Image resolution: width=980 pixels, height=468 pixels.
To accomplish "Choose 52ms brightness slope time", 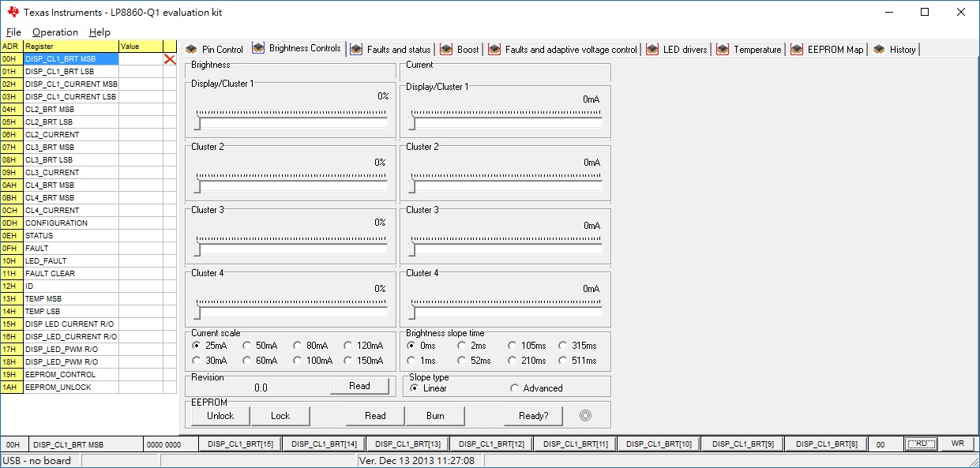I will [475, 361].
